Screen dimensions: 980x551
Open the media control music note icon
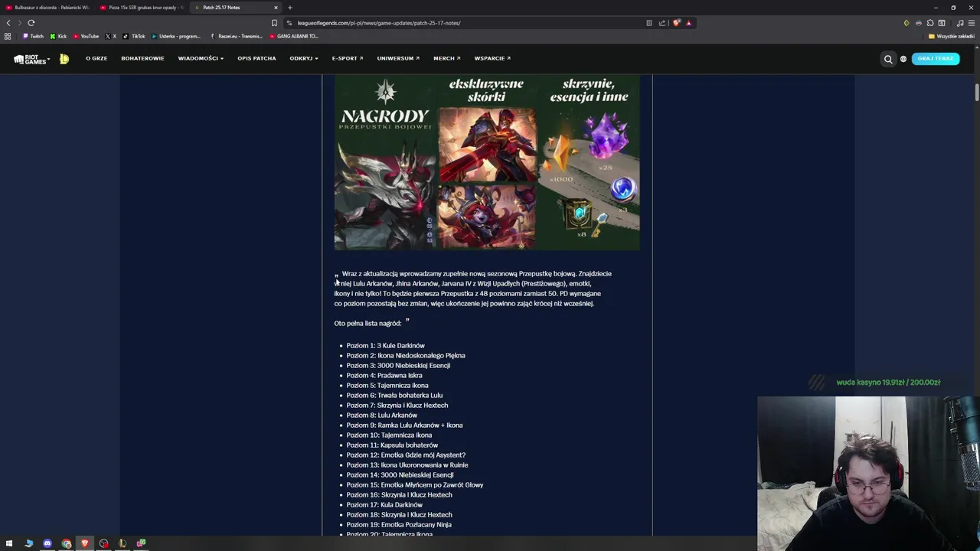[x=960, y=23]
